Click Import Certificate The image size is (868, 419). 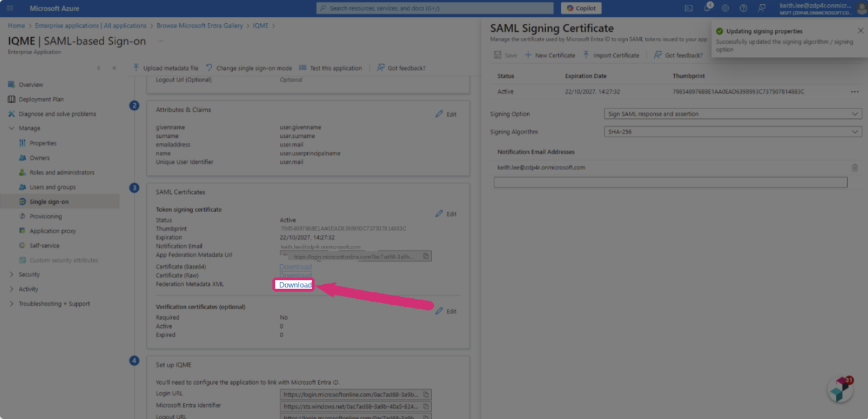[611, 56]
